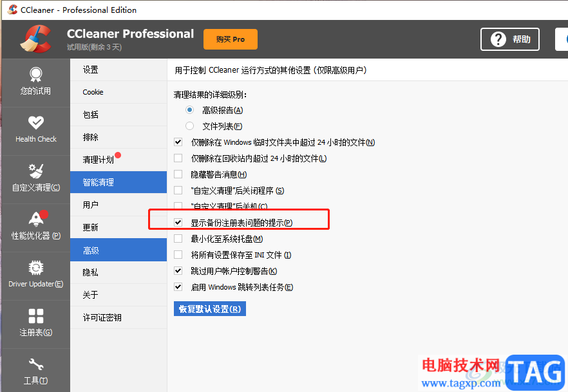Viewport: 568px width, 392px height.
Task: Click 恢复默认设置 restore defaults button
Action: 210,309
